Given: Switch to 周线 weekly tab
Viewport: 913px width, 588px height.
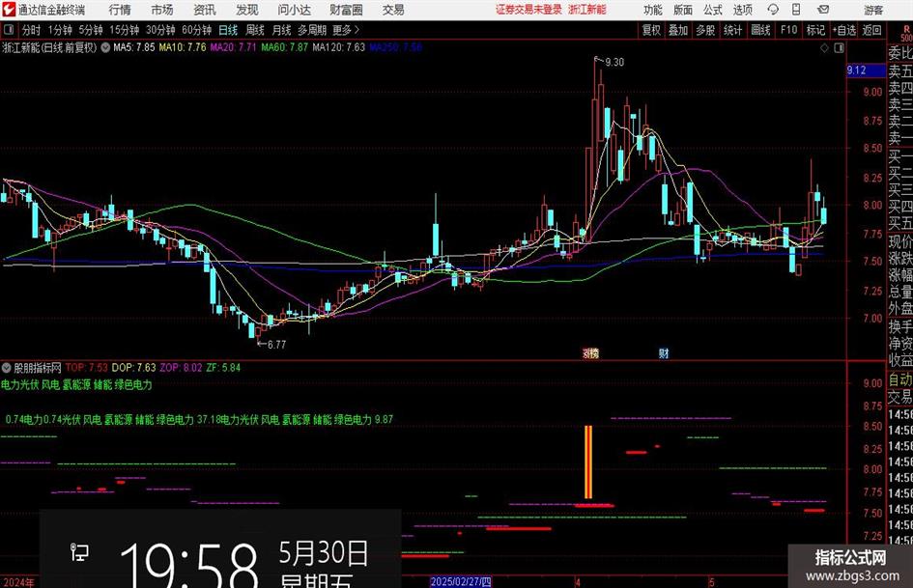Looking at the screenshot, I should point(255,30).
